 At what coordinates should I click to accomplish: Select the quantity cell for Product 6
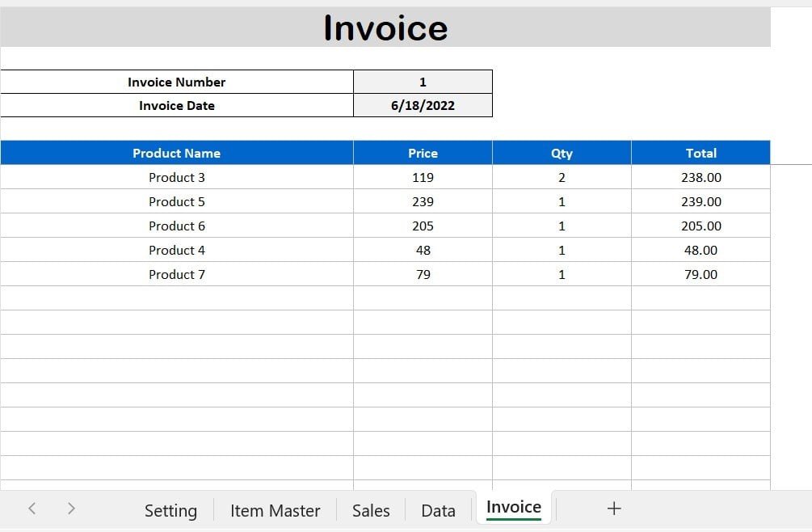(562, 226)
